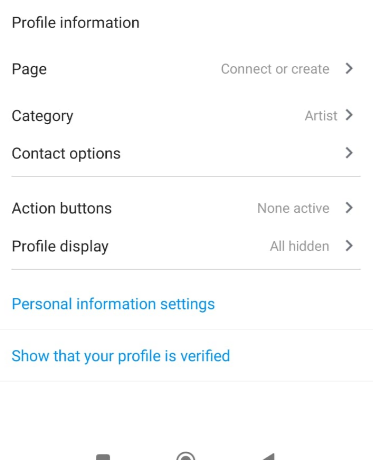This screenshot has width=373, height=460.
Task: Tap the Android home circle icon
Action: [186, 456]
